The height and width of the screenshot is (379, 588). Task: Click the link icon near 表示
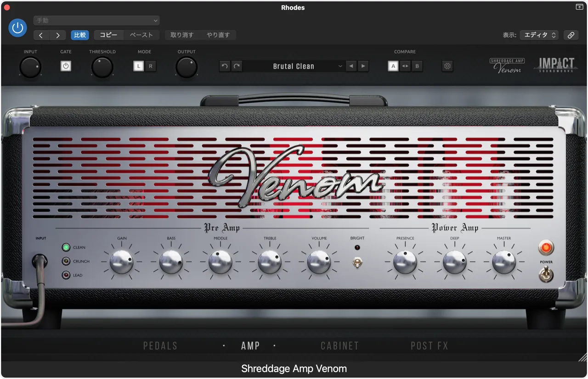click(x=571, y=35)
